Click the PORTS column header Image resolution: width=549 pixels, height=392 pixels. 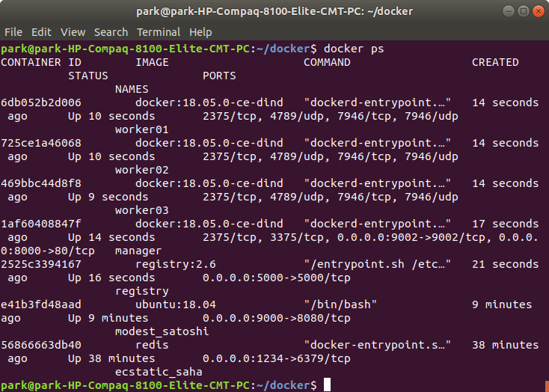pos(219,76)
